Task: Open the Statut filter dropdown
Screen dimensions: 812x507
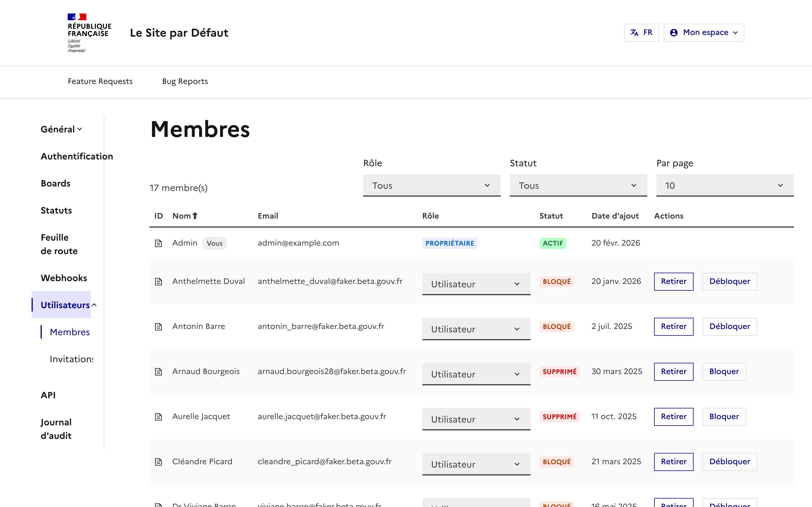Action: point(578,185)
